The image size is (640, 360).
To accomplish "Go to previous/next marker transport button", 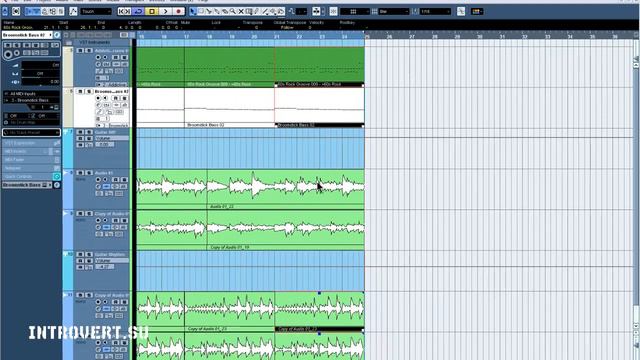I will pos(124,11).
